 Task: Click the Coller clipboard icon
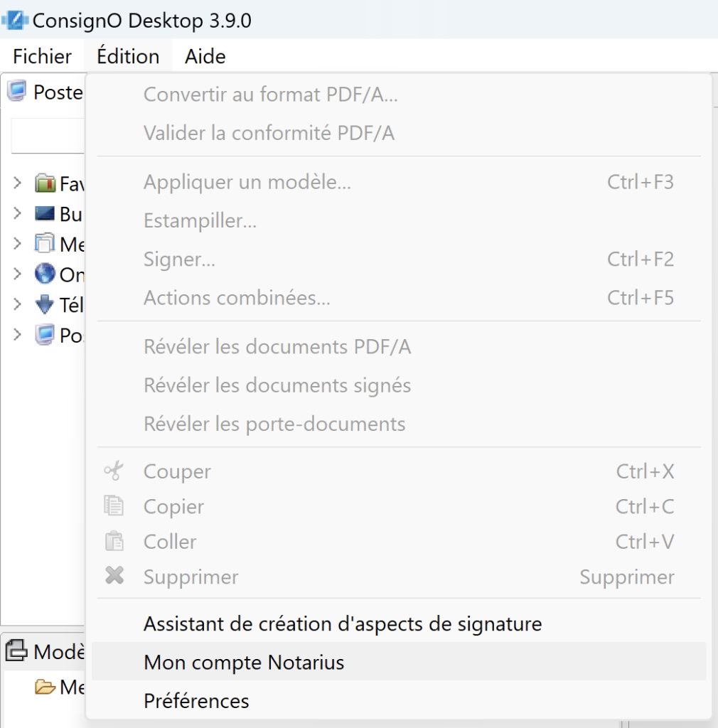114,541
